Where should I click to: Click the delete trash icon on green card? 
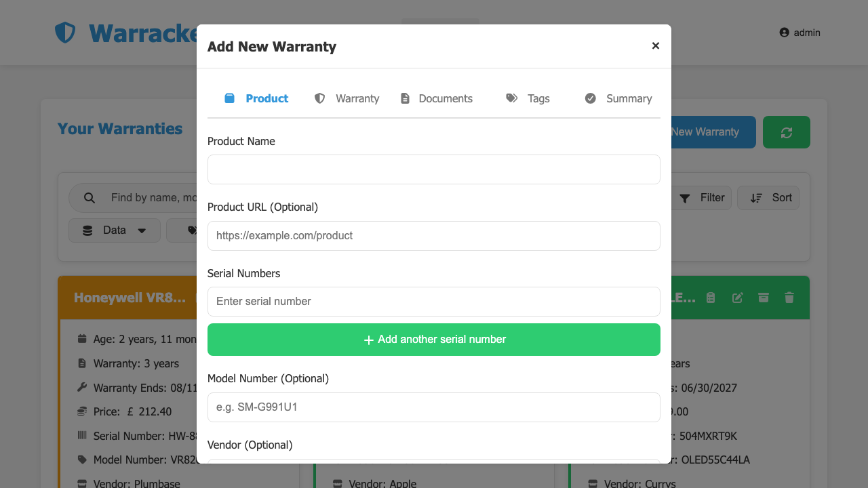789,298
